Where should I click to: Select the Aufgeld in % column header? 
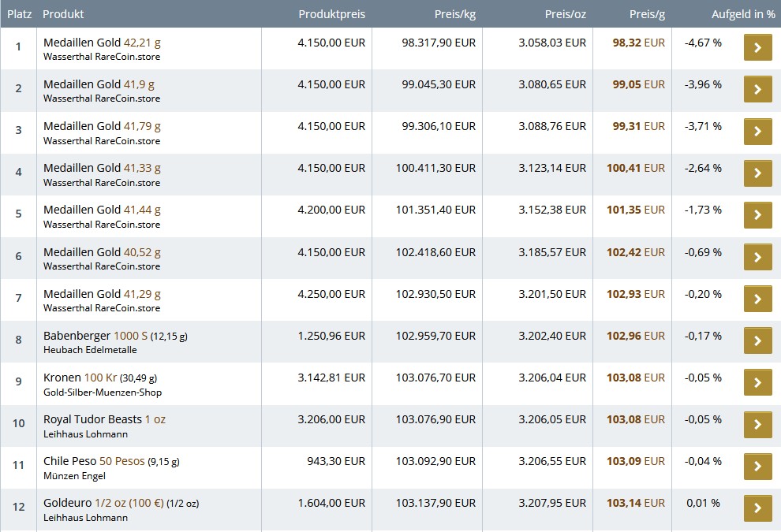[x=743, y=14]
